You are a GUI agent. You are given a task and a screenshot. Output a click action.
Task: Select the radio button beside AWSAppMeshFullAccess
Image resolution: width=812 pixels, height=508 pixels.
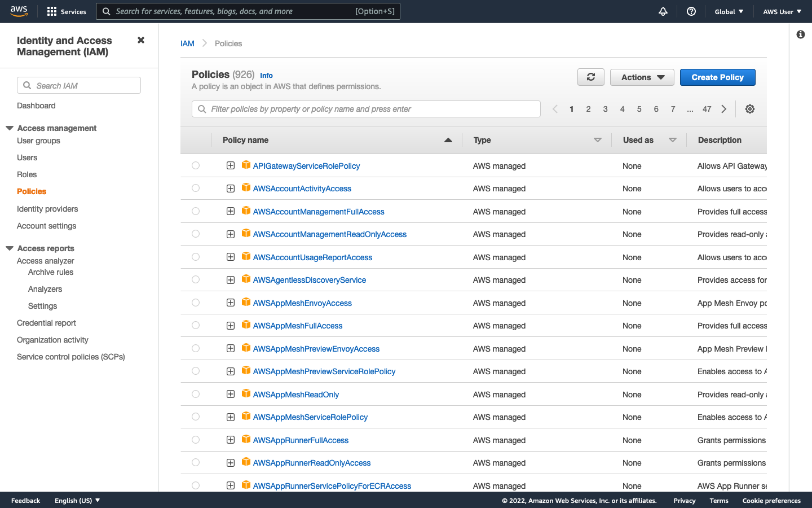click(195, 325)
